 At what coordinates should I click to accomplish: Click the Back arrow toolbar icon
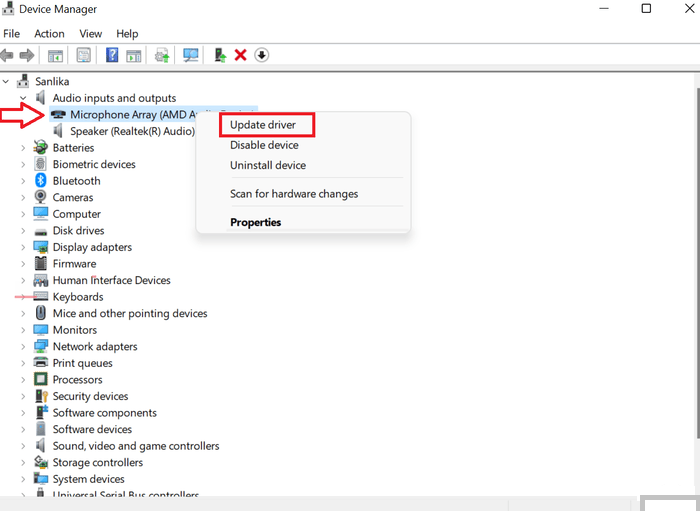point(7,55)
